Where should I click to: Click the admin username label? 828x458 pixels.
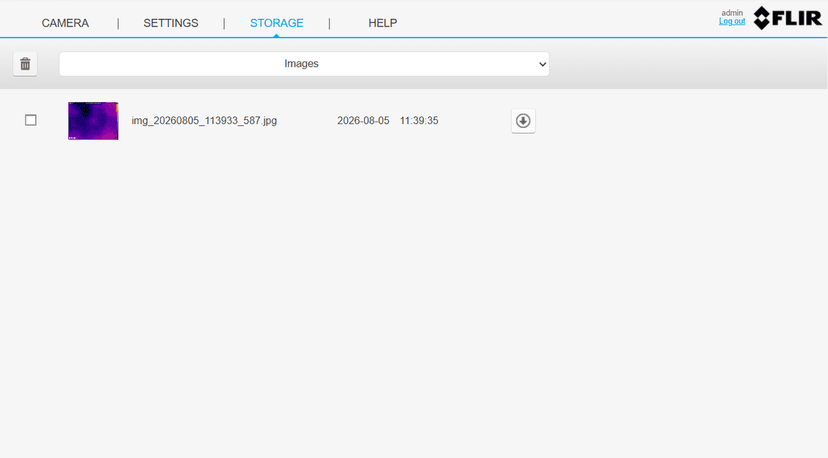click(x=732, y=13)
